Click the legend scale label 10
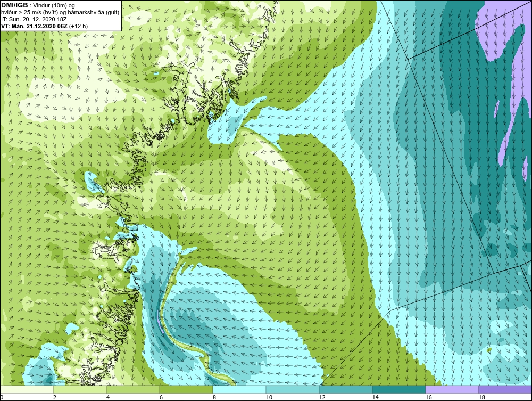The image size is (532, 401). [269, 397]
